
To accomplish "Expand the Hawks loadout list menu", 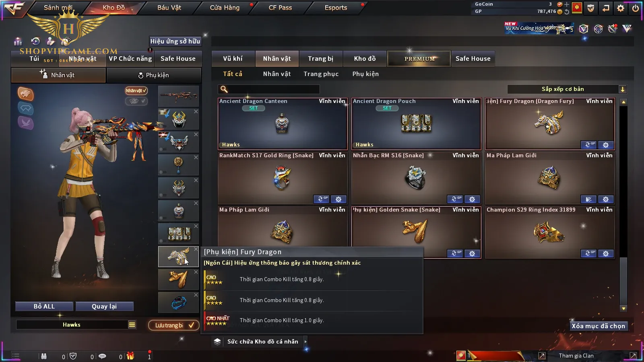I will pyautogui.click(x=132, y=325).
